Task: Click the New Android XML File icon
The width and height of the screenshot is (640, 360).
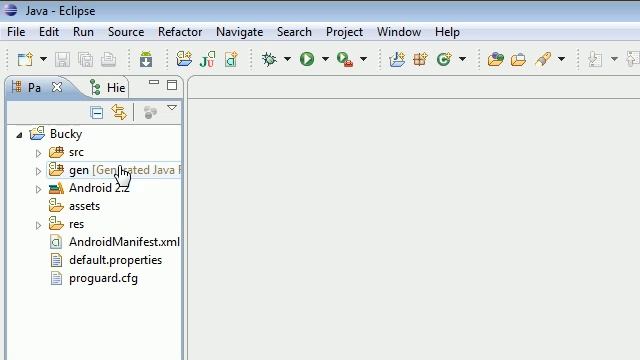Action: pos(231,60)
